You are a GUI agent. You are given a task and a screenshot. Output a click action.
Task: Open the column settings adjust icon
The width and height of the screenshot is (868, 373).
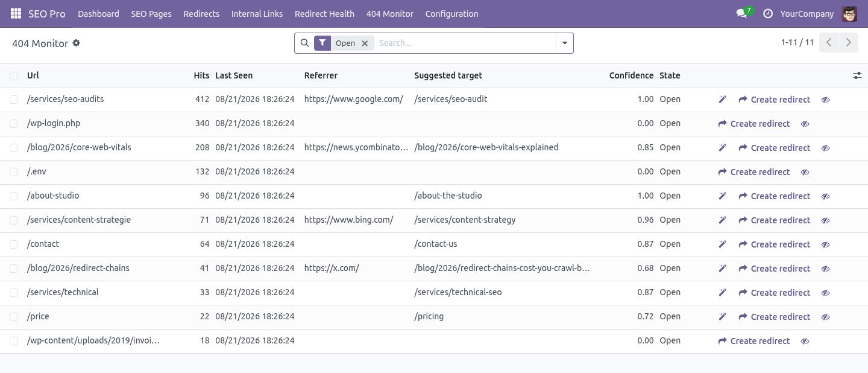coord(857,75)
